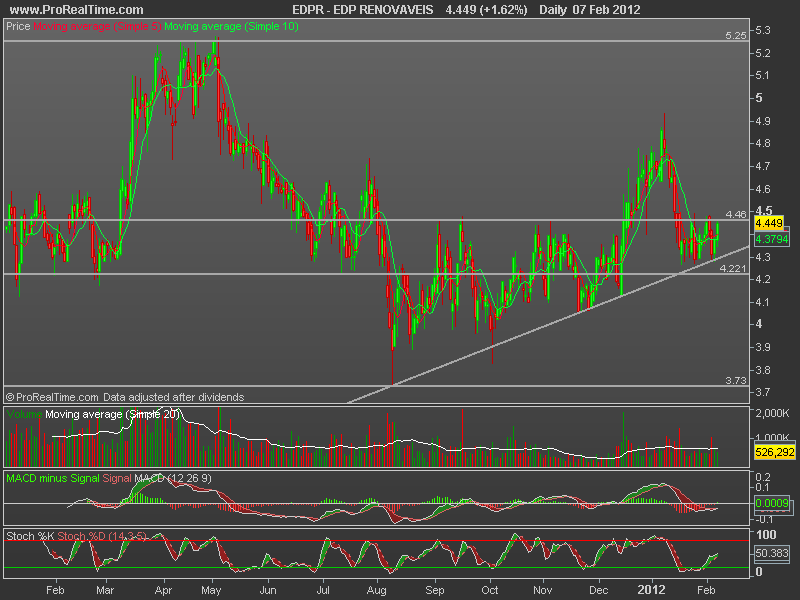Image resolution: width=800 pixels, height=600 pixels.
Task: Select the Stoch %K label
Action: click(x=30, y=536)
